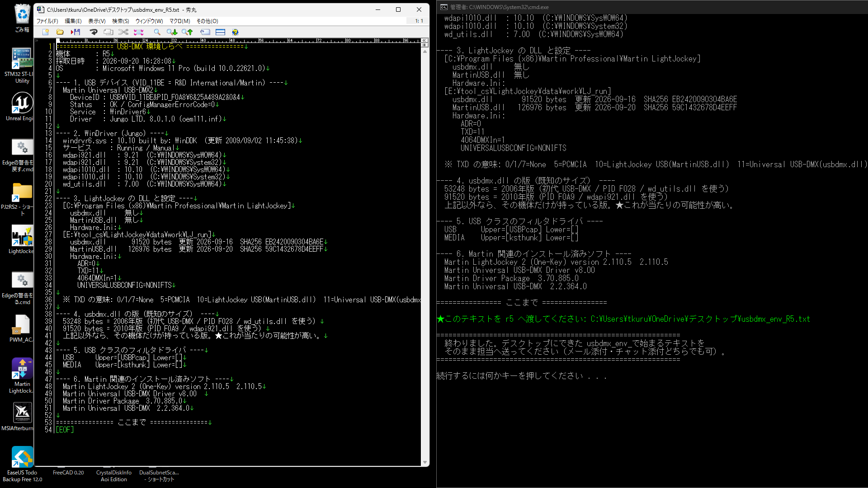Click the Find magnifier icon
The width and height of the screenshot is (868, 488).
157,32
